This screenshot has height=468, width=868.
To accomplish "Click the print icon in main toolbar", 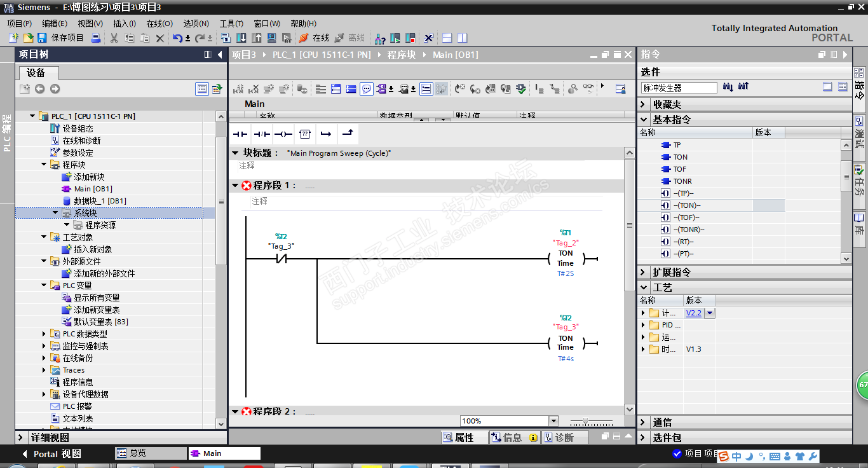I will click(95, 38).
